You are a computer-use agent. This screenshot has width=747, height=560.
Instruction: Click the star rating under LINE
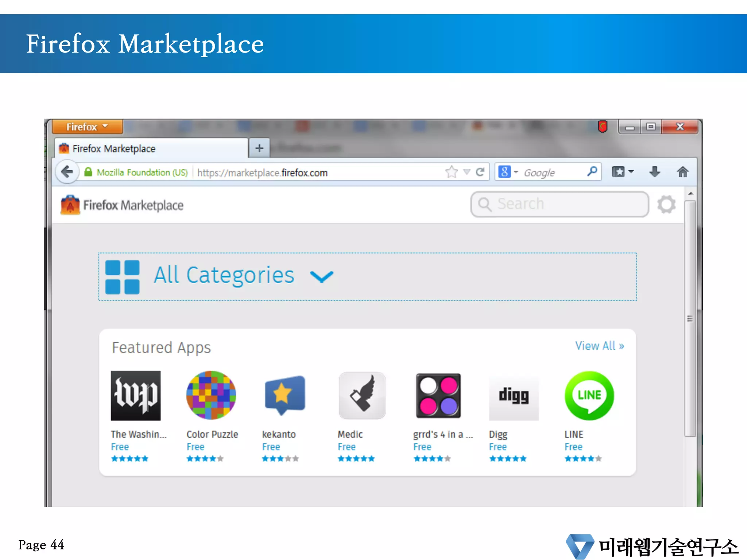[583, 459]
